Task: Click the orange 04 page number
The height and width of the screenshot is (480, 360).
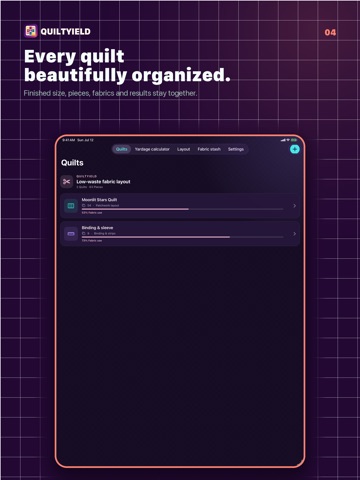Action: [x=330, y=32]
